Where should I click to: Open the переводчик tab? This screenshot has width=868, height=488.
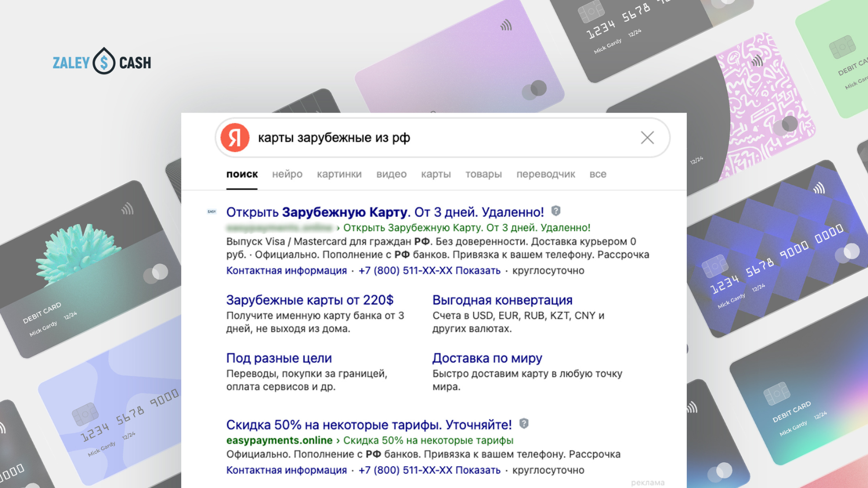(546, 174)
